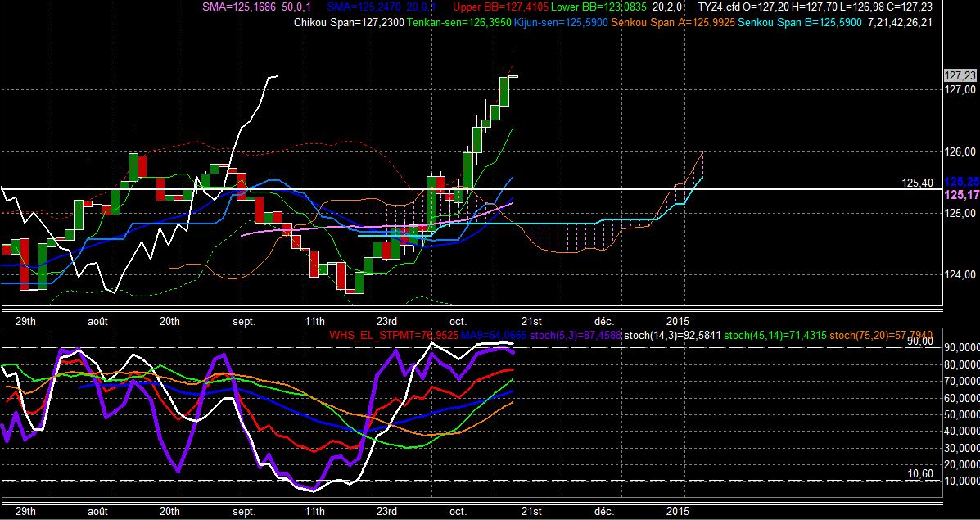
Task: Click the 50,0000 stochastic axis value
Action: tap(960, 415)
